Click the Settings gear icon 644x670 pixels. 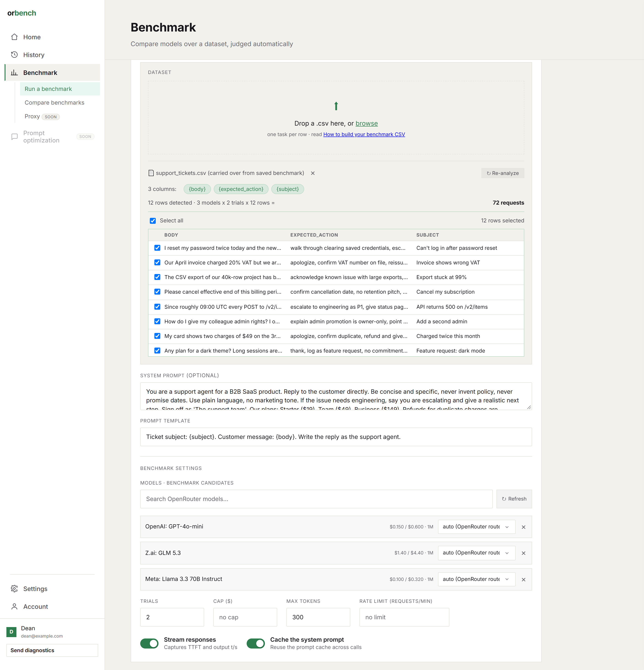(x=14, y=589)
